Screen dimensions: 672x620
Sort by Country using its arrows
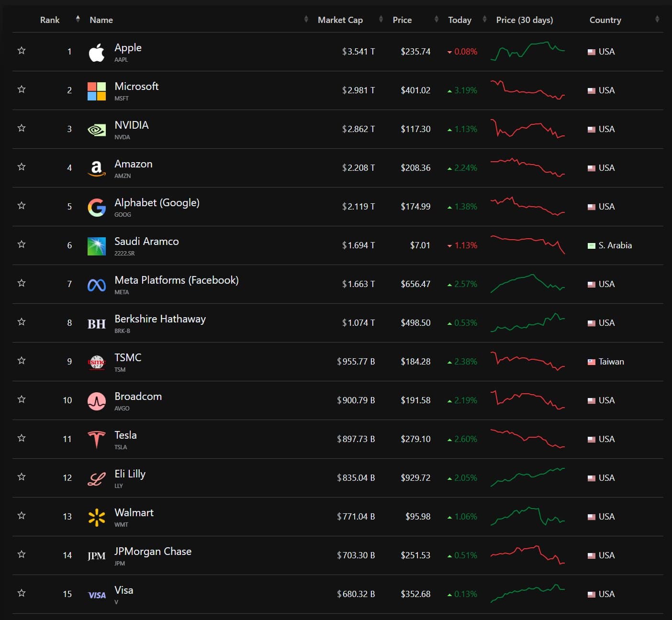[x=657, y=19]
